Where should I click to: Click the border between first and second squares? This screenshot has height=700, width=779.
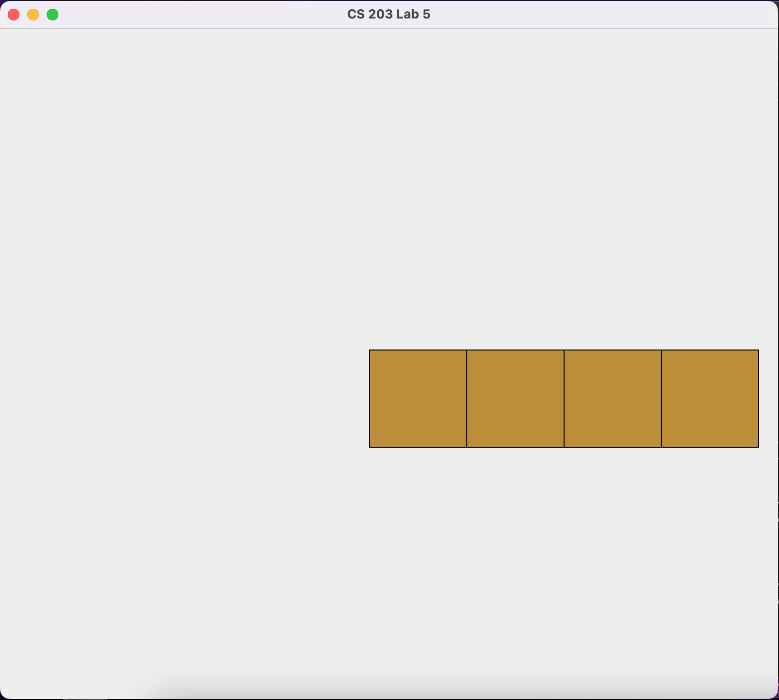(466, 399)
